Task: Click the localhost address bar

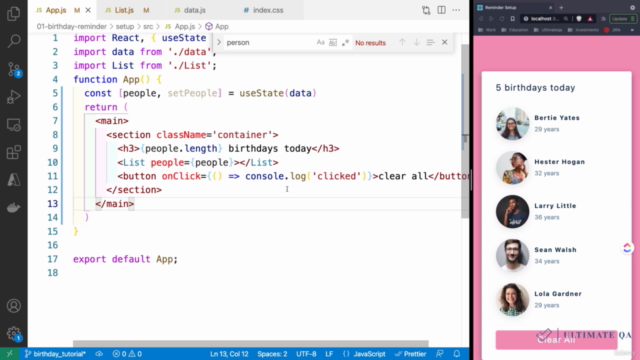Action: [x=545, y=19]
